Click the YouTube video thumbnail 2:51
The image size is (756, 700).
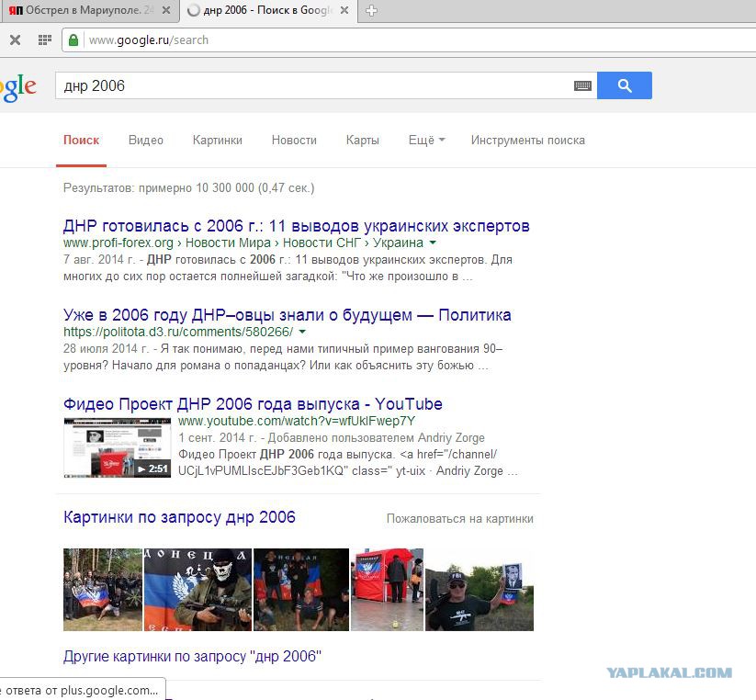click(118, 448)
